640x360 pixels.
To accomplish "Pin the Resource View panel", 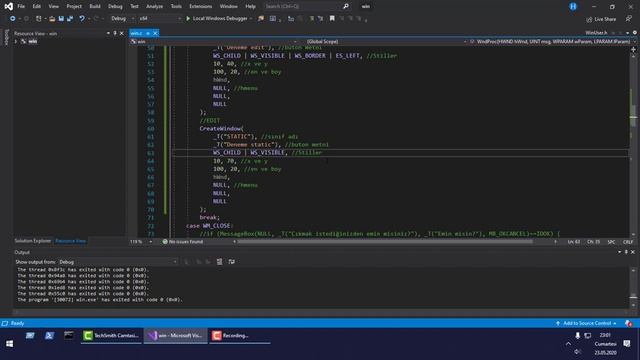I will pyautogui.click(x=115, y=33).
